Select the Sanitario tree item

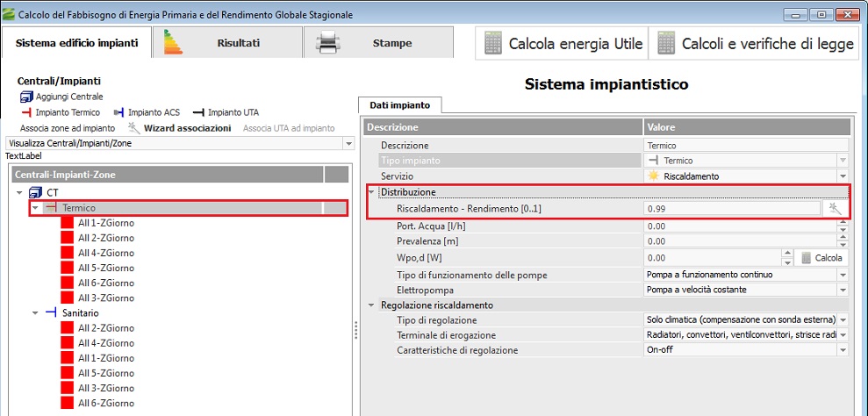80,312
